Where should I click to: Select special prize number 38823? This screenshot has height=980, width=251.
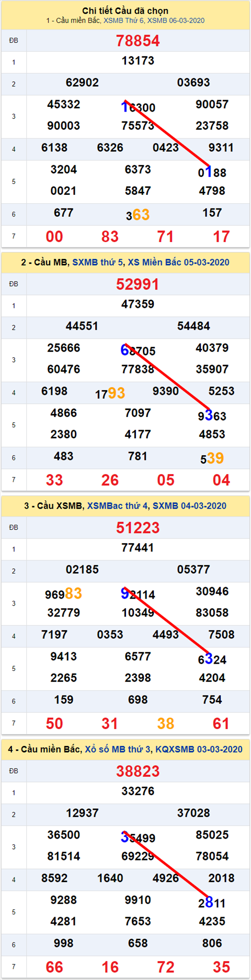click(x=138, y=771)
